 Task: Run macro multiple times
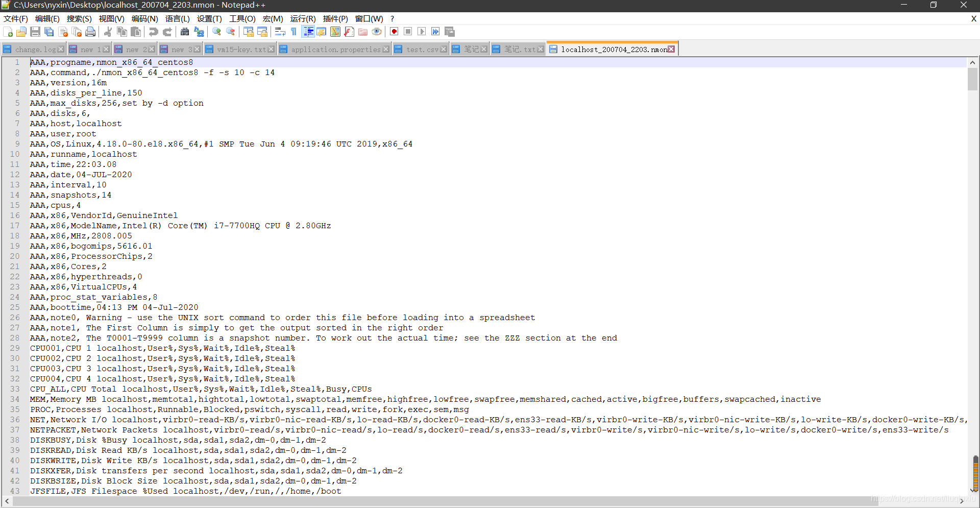click(x=435, y=32)
